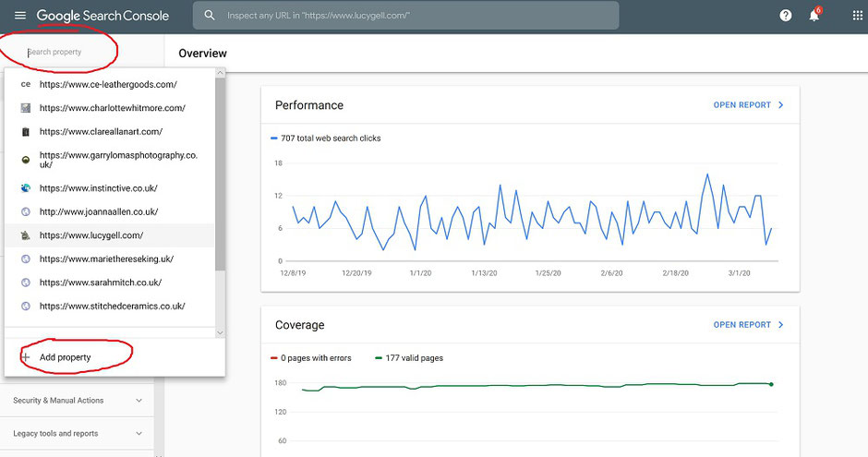Select property https://www.clareallanart.com/

(110, 132)
